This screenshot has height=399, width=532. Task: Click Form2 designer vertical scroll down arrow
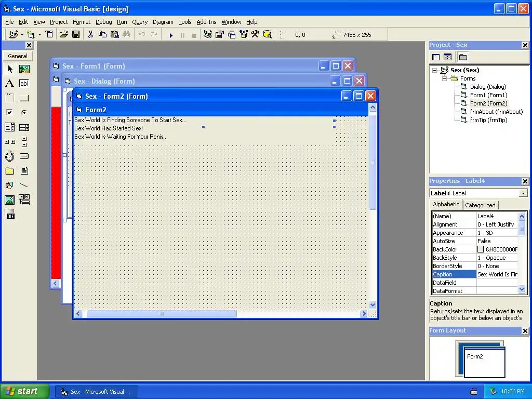coord(373,304)
